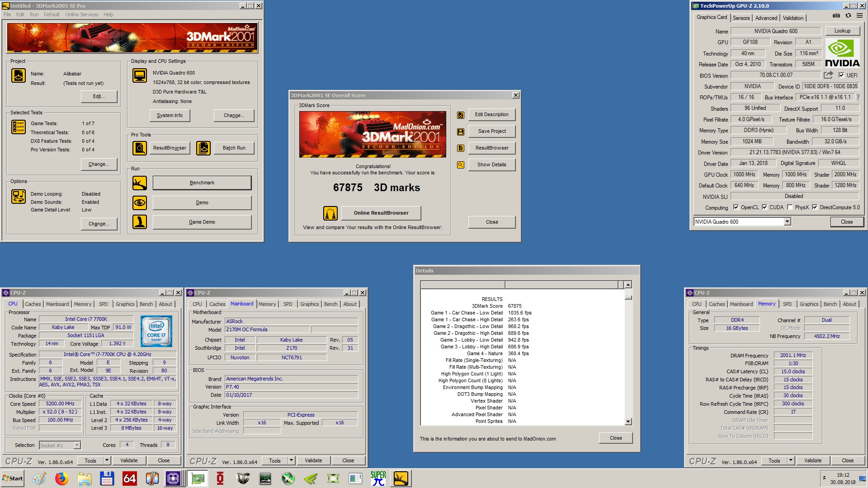Viewport: 868px width, 488px height.
Task: Switch to the Advanced tab in GPU-Z
Action: click(x=766, y=18)
